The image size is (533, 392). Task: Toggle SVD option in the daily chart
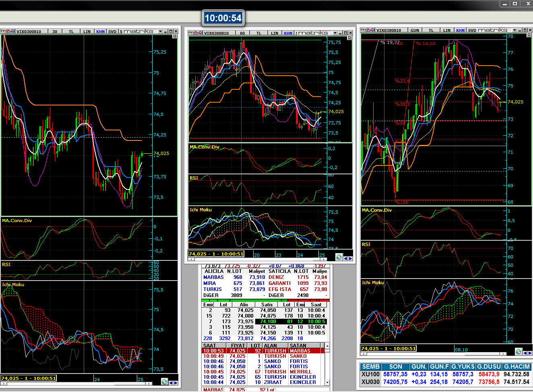coord(472,30)
